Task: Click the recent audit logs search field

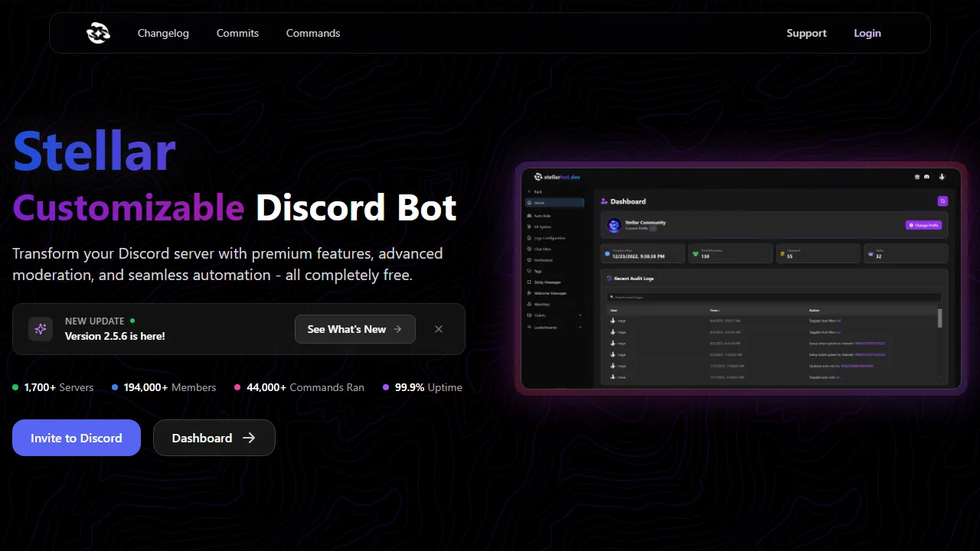Action: [773, 297]
